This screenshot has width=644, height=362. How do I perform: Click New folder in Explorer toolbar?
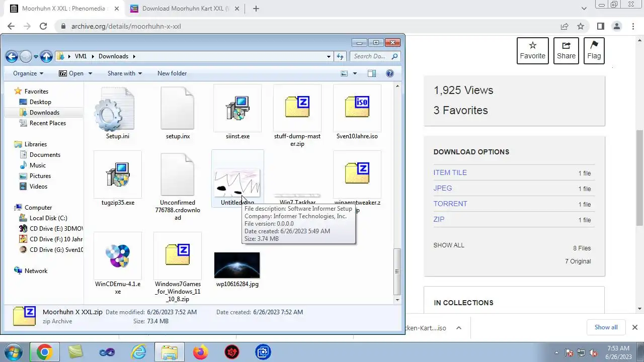click(x=172, y=73)
